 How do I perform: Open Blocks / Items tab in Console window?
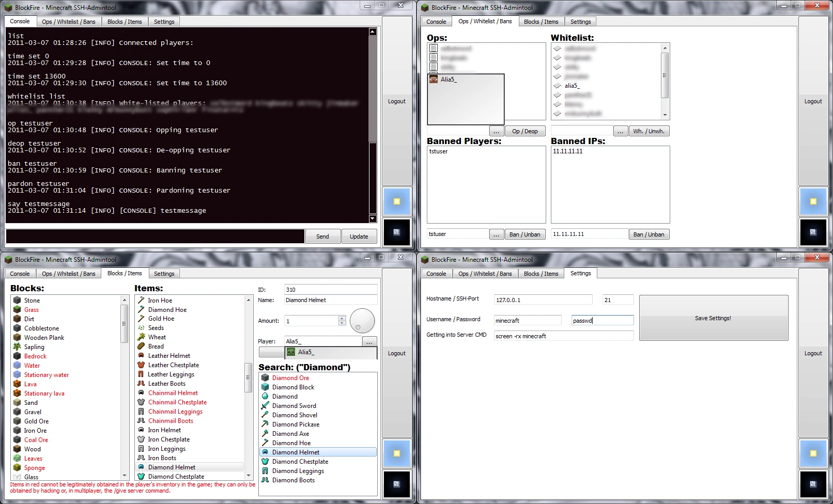click(125, 22)
